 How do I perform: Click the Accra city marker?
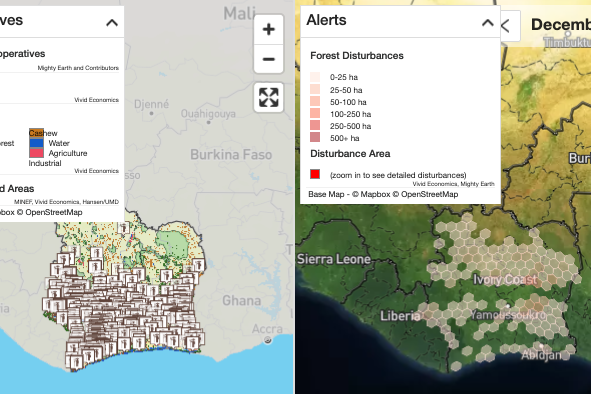coord(268,340)
